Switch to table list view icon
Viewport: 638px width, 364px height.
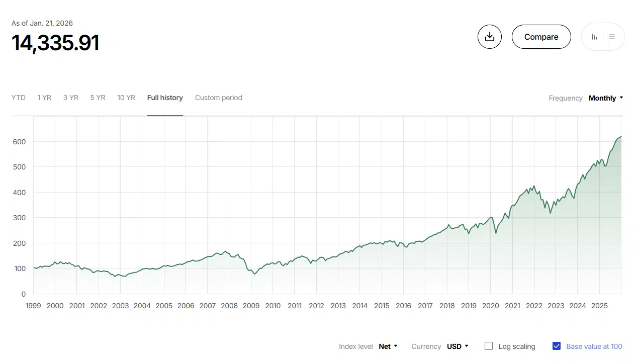tap(612, 37)
